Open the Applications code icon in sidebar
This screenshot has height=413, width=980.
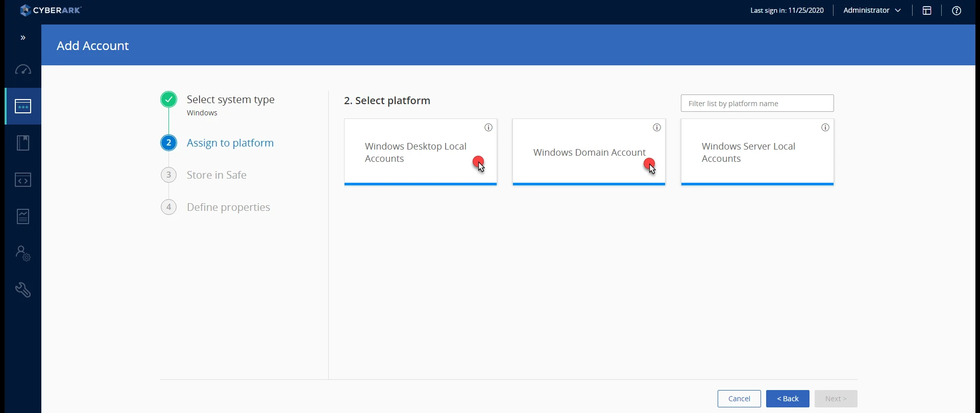pos(23,180)
